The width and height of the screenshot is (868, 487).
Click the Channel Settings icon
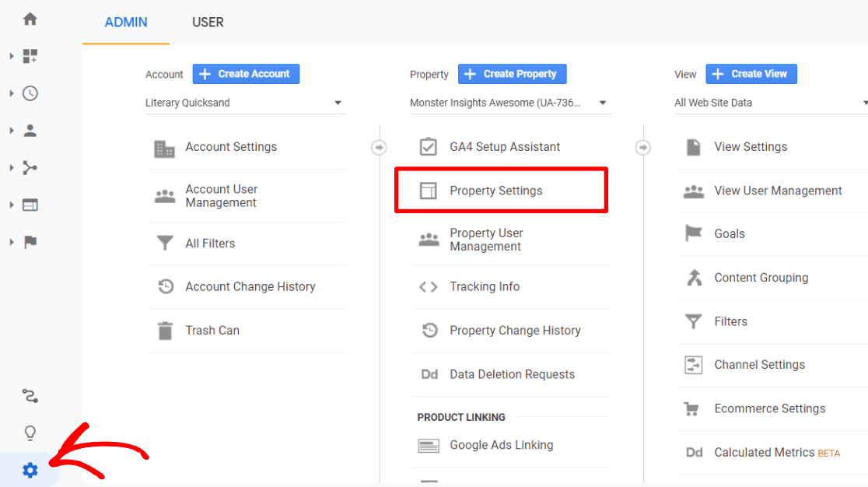point(693,365)
